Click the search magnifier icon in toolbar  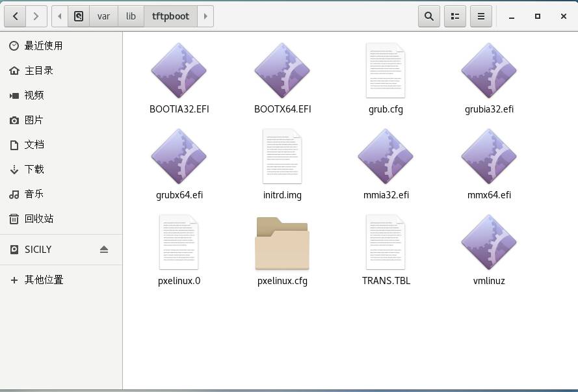(429, 16)
